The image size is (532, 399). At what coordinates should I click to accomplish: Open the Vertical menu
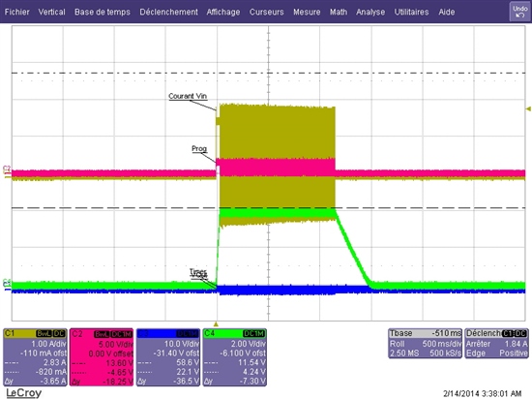[x=51, y=12]
